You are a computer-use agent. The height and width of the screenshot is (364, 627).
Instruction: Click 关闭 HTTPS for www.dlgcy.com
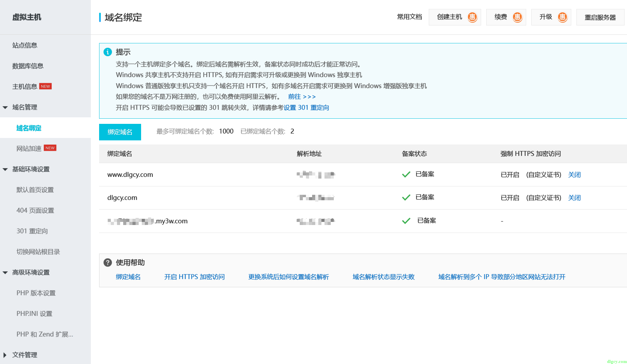tap(574, 174)
